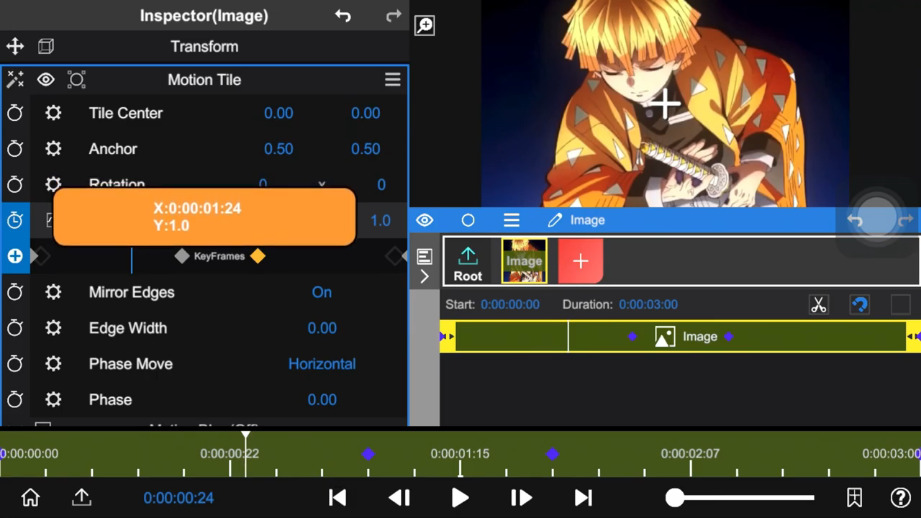The height and width of the screenshot is (518, 921).
Task: Add new layer with red plus button
Action: (580, 261)
